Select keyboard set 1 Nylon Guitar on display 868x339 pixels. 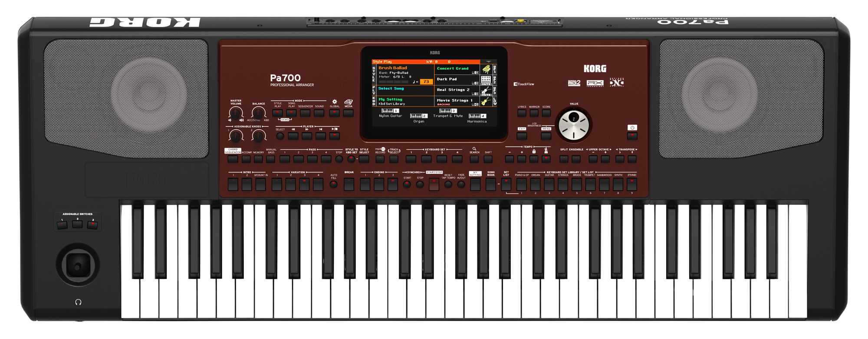(x=390, y=113)
